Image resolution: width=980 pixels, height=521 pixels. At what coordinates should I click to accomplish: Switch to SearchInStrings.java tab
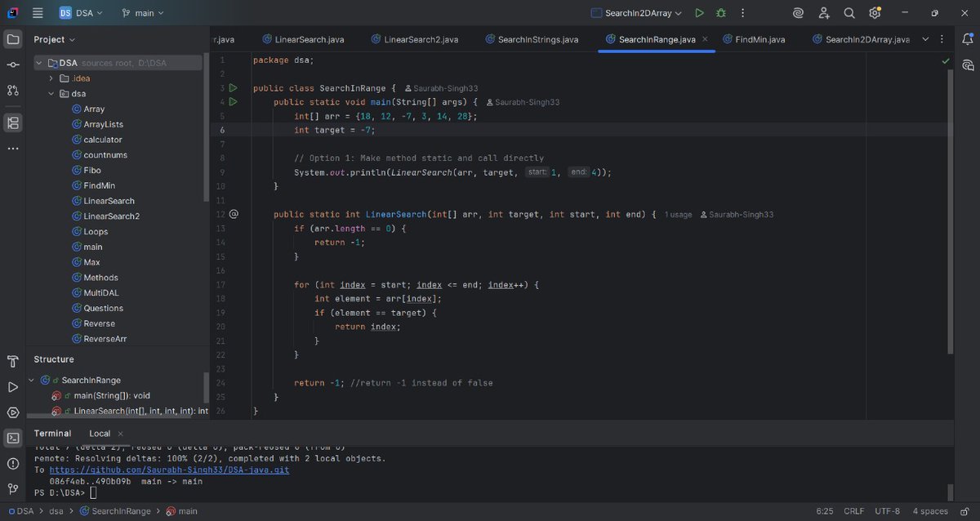pyautogui.click(x=532, y=39)
